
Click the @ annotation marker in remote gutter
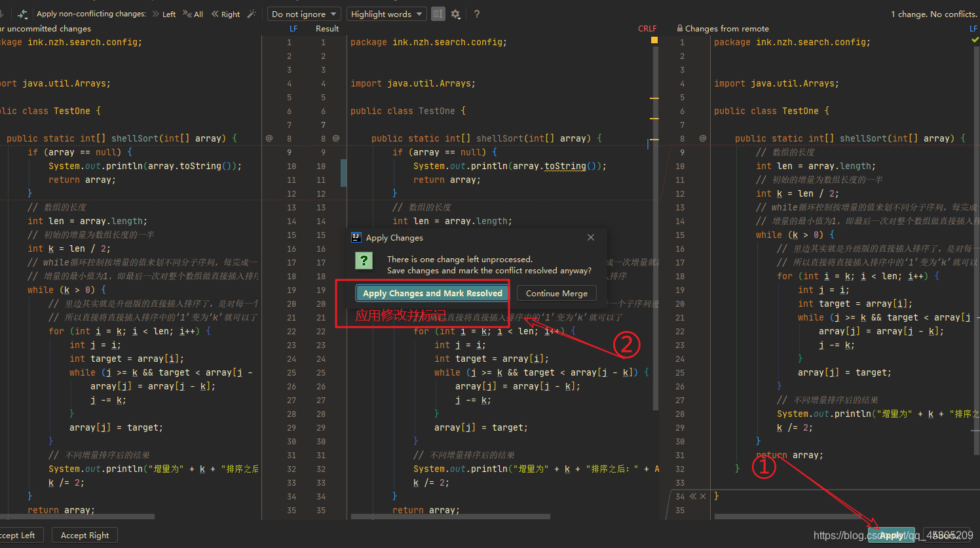(x=703, y=138)
